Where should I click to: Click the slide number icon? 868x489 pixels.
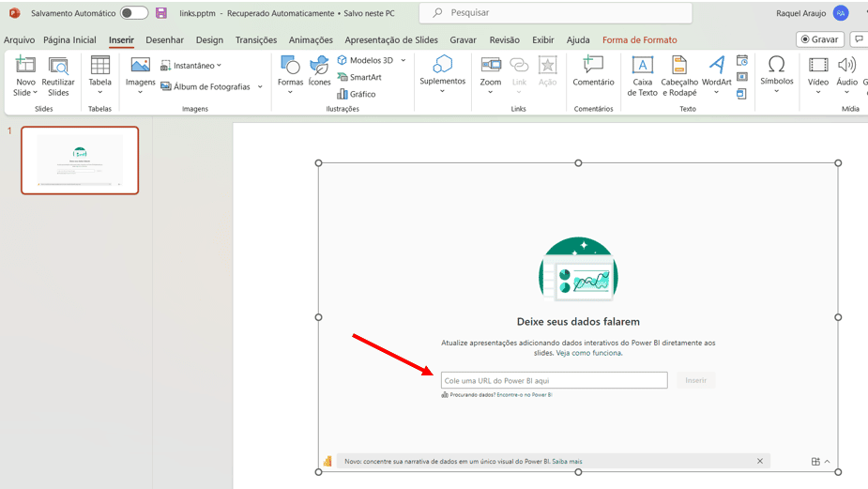pyautogui.click(x=742, y=77)
